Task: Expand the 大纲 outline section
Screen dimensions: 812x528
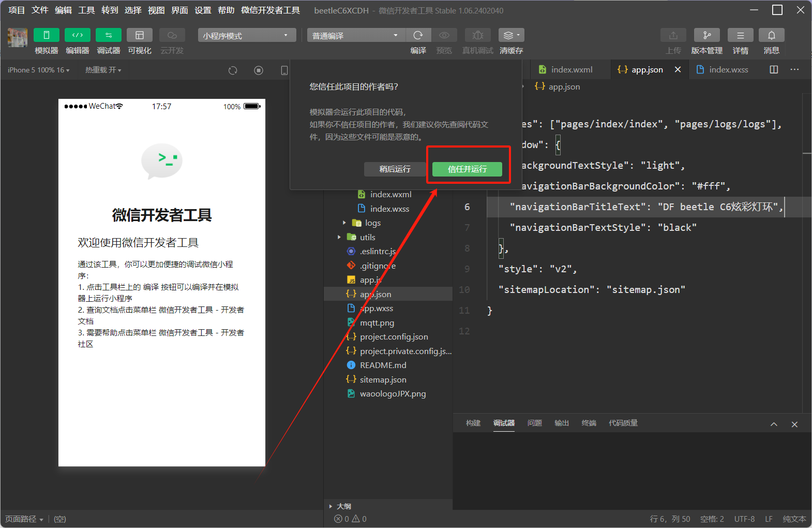Action: coord(339,506)
